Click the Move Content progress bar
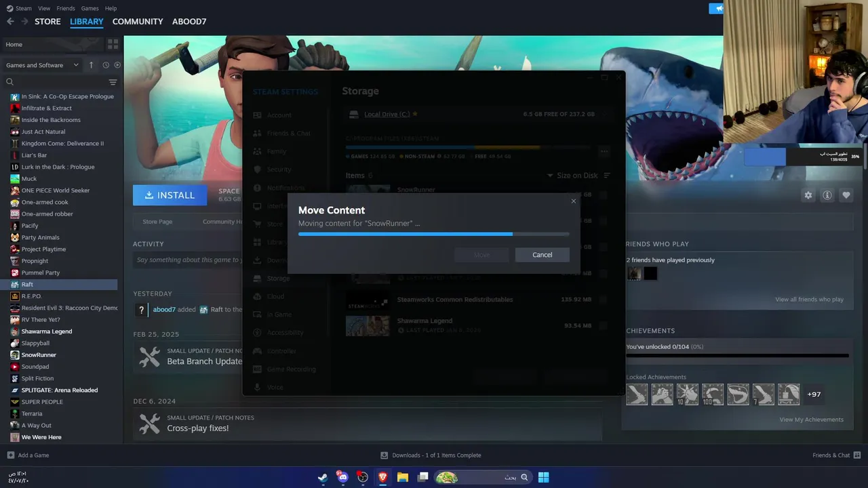The image size is (868, 488). 434,234
